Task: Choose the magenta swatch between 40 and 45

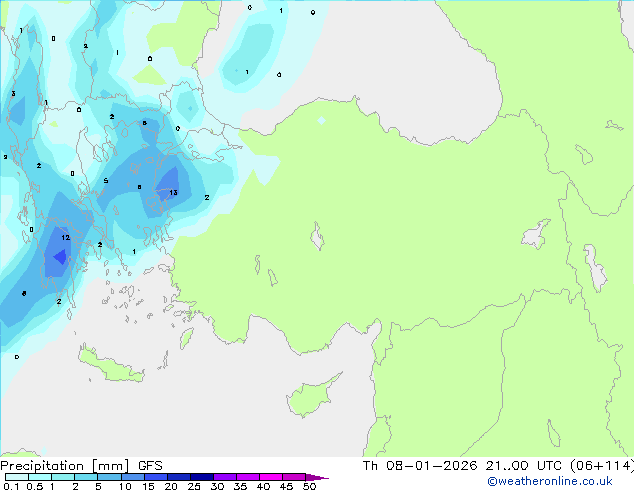Action: [x=271, y=477]
